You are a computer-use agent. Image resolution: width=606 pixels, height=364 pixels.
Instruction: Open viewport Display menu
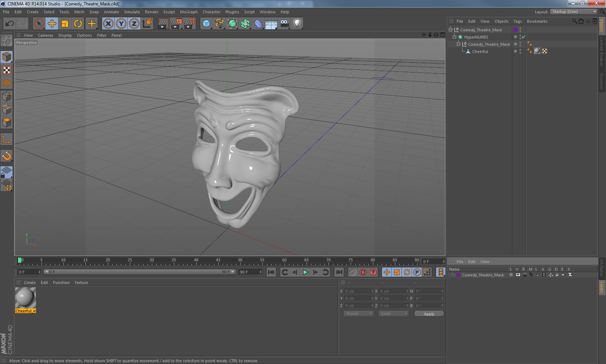65,35
